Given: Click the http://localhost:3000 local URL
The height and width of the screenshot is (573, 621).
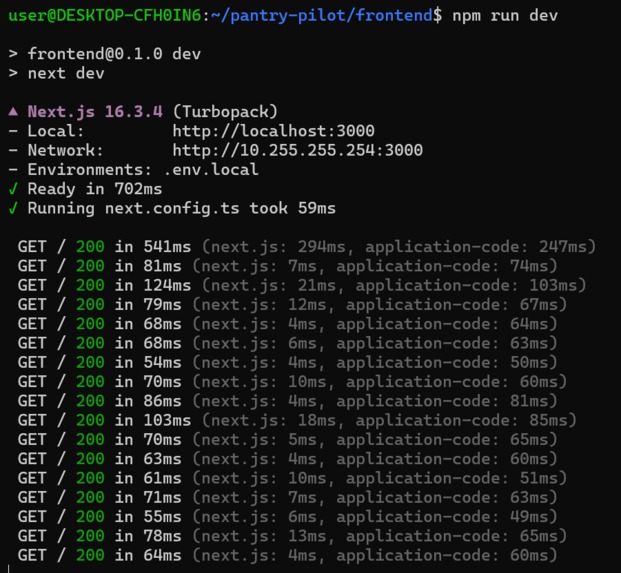Looking at the screenshot, I should point(273,131).
